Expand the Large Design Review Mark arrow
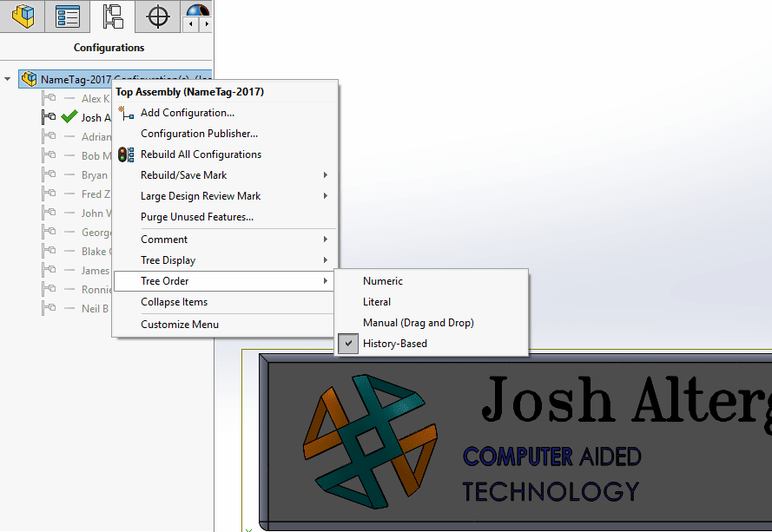This screenshot has height=532, width=772. tap(326, 196)
